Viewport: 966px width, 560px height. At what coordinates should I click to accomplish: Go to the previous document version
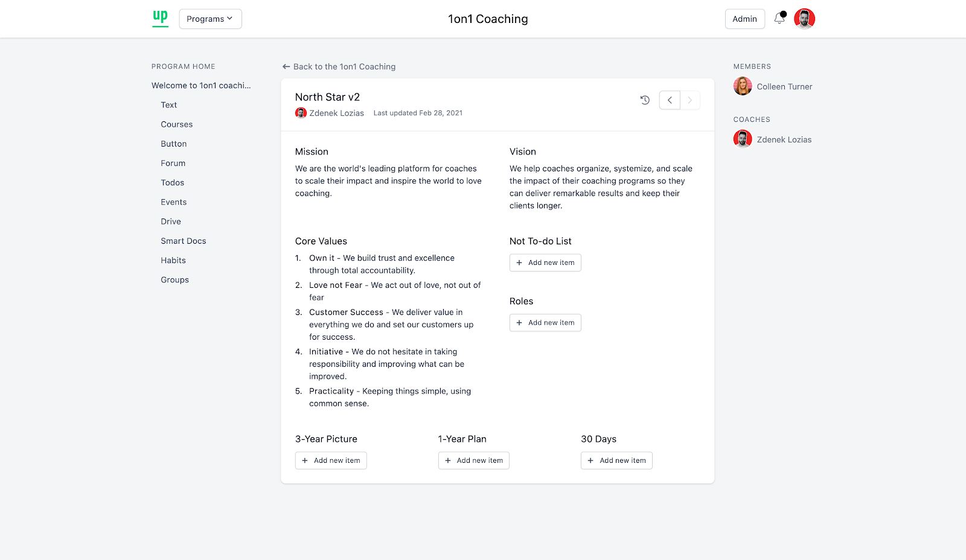pos(670,100)
